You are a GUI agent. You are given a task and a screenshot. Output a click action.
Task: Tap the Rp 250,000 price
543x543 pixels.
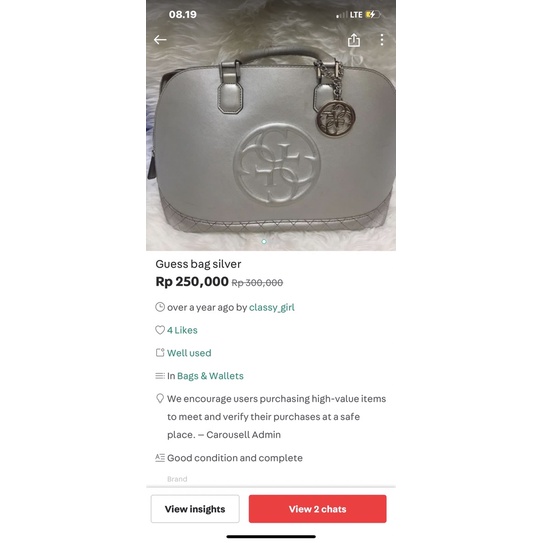pyautogui.click(x=192, y=282)
